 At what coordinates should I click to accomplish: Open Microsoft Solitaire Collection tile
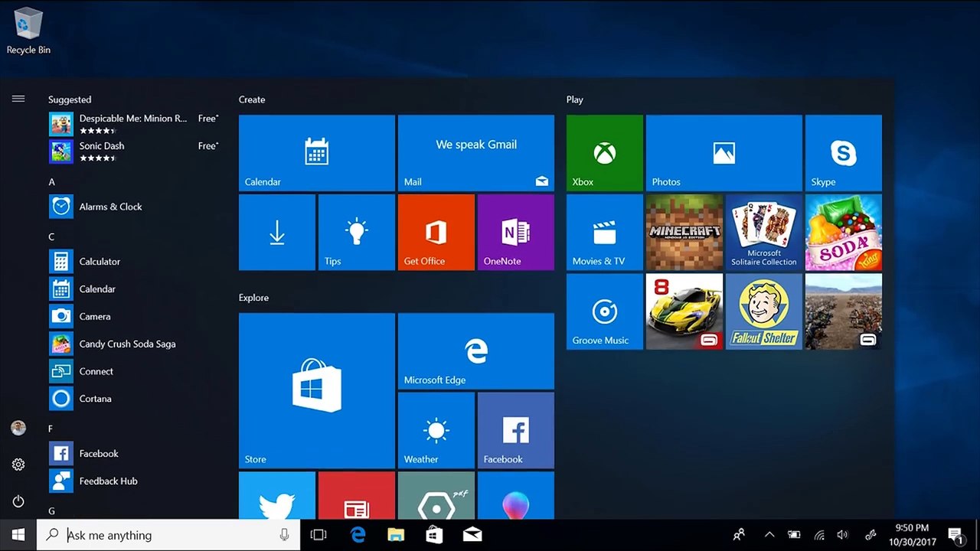(764, 232)
